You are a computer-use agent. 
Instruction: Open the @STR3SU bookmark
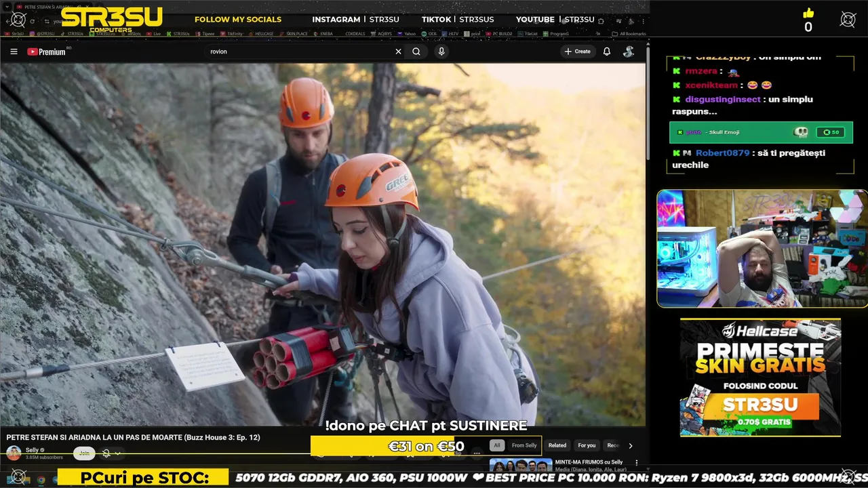click(42, 34)
